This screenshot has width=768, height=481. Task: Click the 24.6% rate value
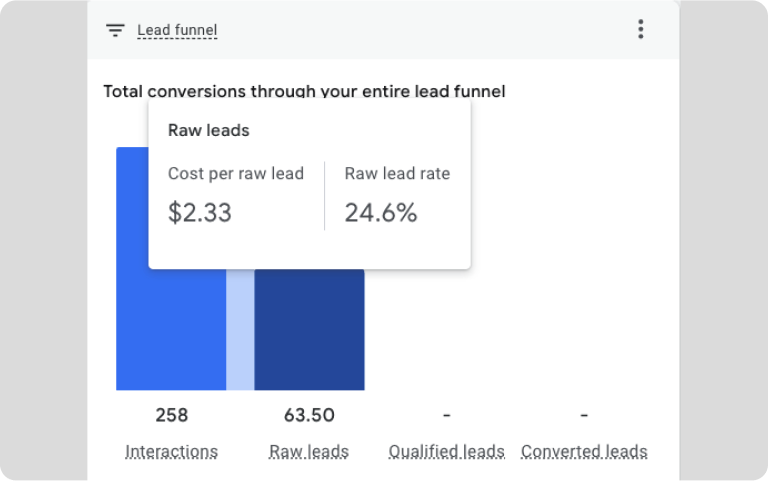380,212
